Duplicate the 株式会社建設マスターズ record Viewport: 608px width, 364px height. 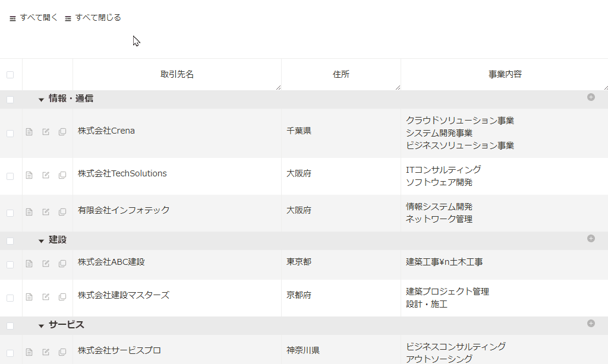(62, 297)
